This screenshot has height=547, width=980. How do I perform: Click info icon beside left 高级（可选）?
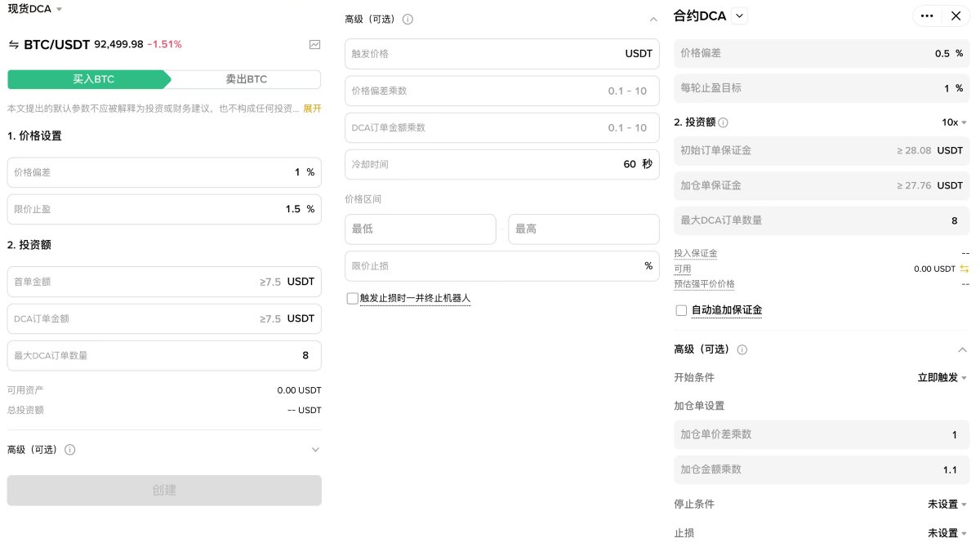pyautogui.click(x=70, y=450)
